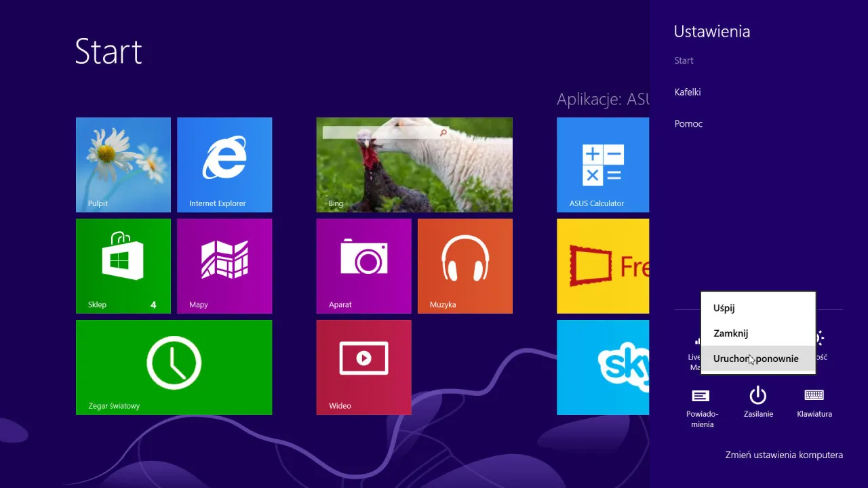
Task: Open the network status icon
Action: pos(697,341)
